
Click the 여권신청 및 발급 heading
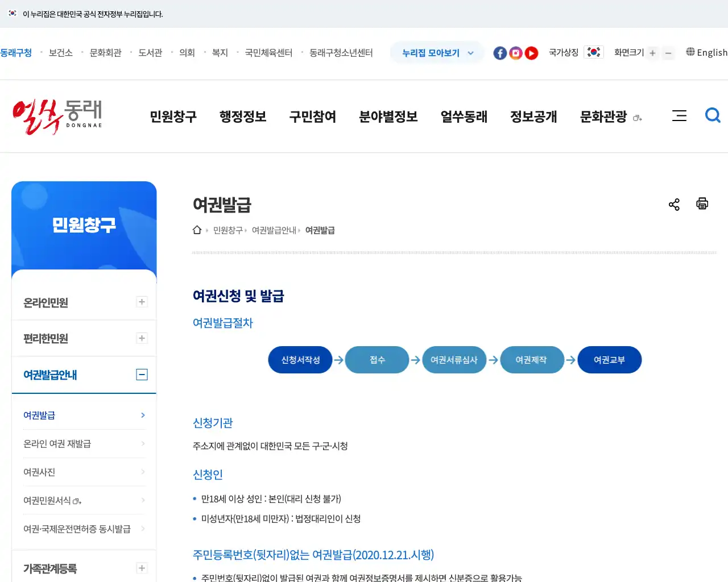pyautogui.click(x=238, y=296)
